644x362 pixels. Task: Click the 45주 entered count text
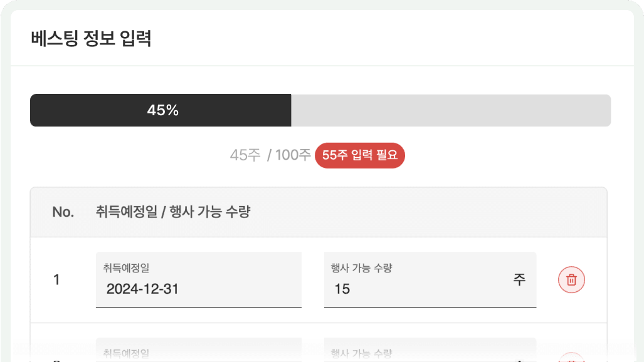coord(245,156)
